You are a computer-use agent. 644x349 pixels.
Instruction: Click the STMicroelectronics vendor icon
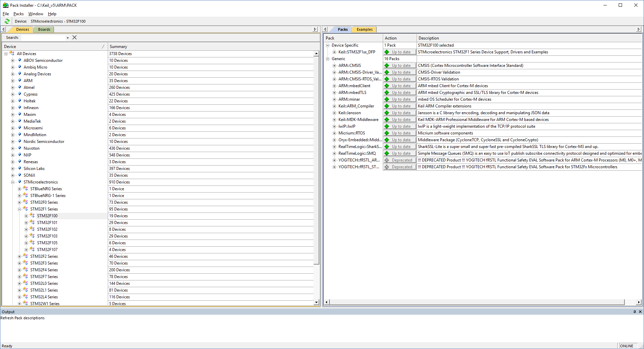click(20, 182)
